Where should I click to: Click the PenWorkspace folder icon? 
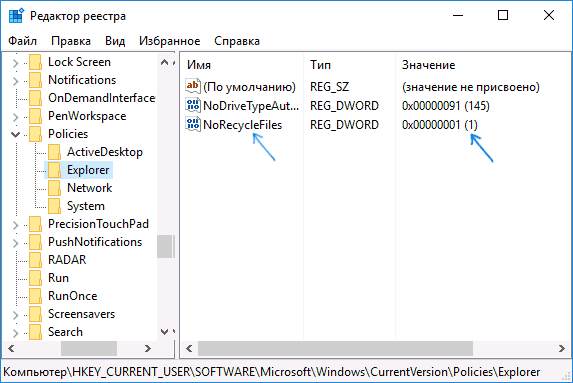pyautogui.click(x=35, y=116)
